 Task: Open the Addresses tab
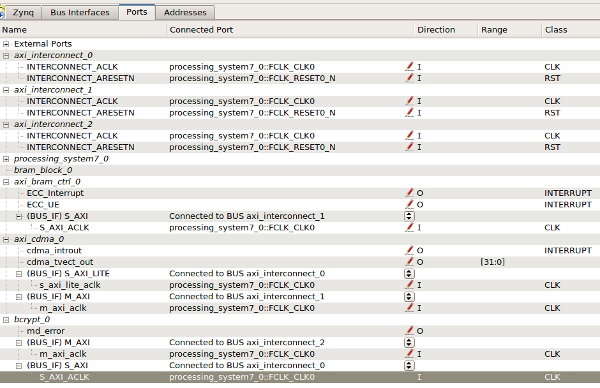click(185, 12)
